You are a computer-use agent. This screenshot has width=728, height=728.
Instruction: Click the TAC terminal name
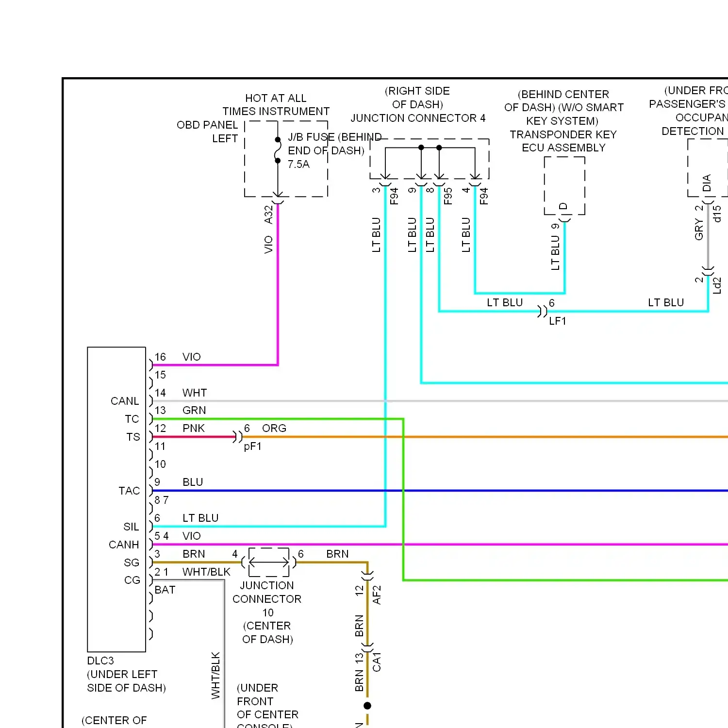tap(129, 491)
